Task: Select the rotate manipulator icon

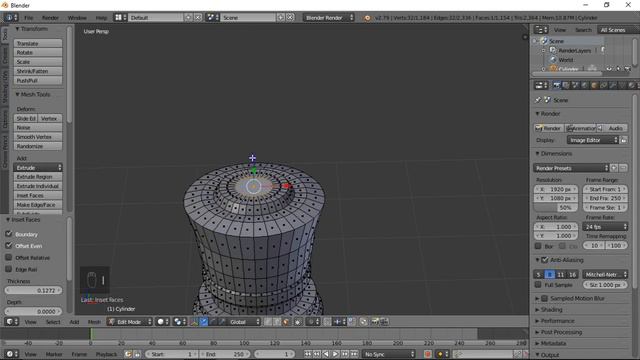Action: 213,322
